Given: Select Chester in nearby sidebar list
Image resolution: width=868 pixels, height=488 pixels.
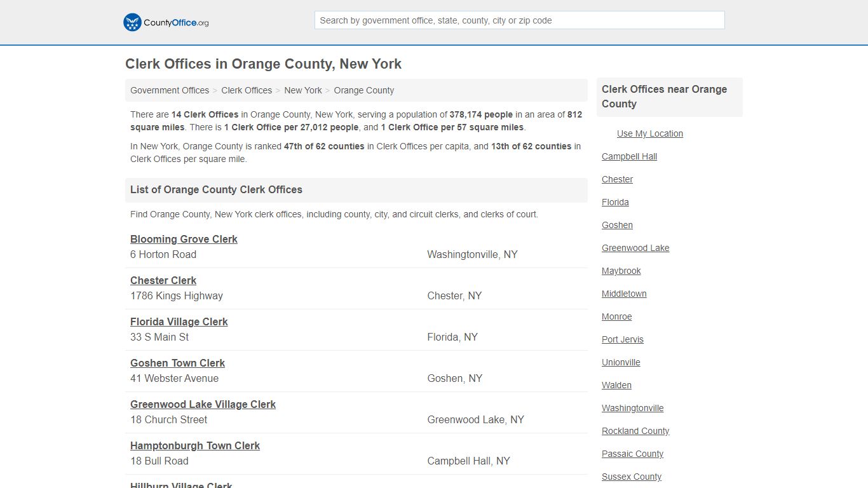Looking at the screenshot, I should pos(617,179).
